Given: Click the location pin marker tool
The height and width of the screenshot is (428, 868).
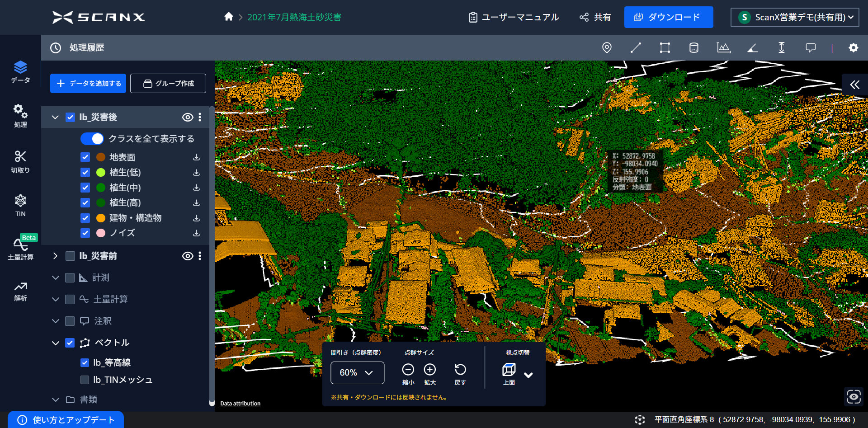Looking at the screenshot, I should pyautogui.click(x=607, y=47).
